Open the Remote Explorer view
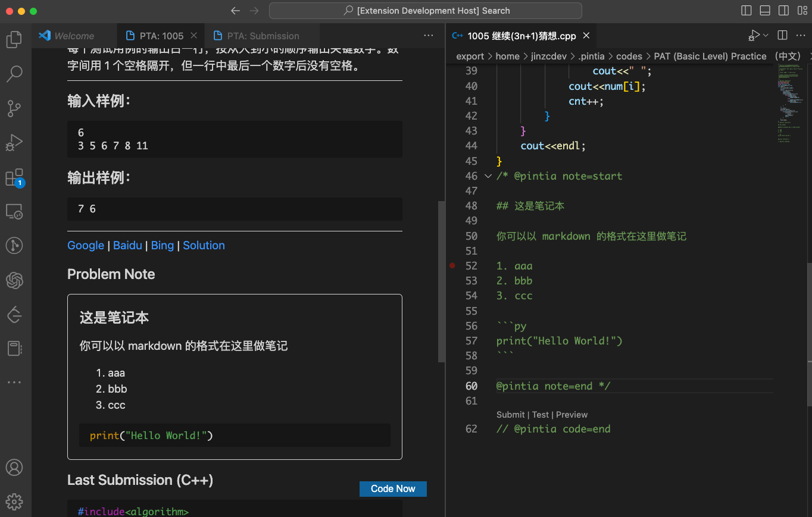The width and height of the screenshot is (812, 517). coord(14,211)
